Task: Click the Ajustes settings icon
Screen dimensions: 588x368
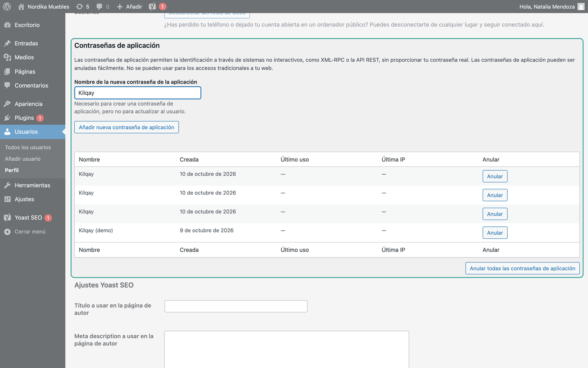Action: point(7,199)
